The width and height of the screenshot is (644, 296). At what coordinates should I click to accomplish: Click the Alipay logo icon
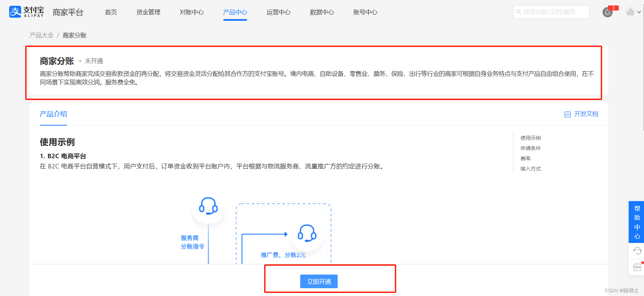click(15, 12)
